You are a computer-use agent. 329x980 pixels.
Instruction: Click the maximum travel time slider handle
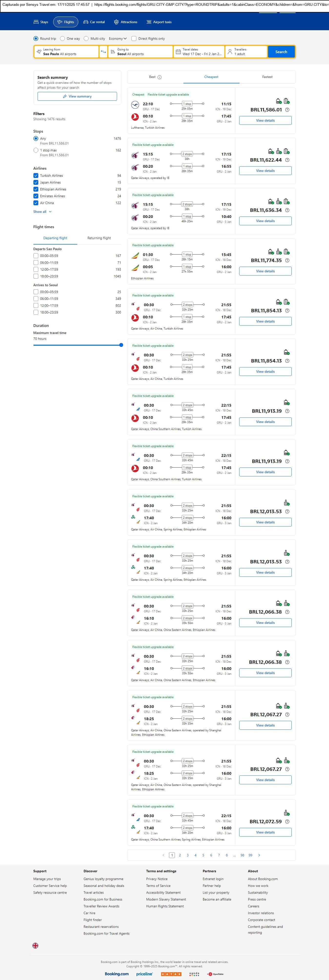click(x=121, y=345)
